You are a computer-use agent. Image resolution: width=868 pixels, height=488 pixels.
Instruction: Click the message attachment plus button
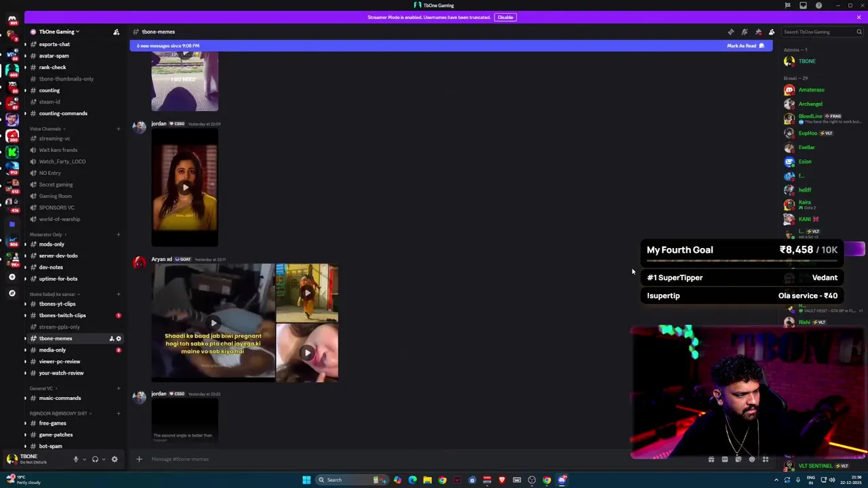[x=139, y=459]
